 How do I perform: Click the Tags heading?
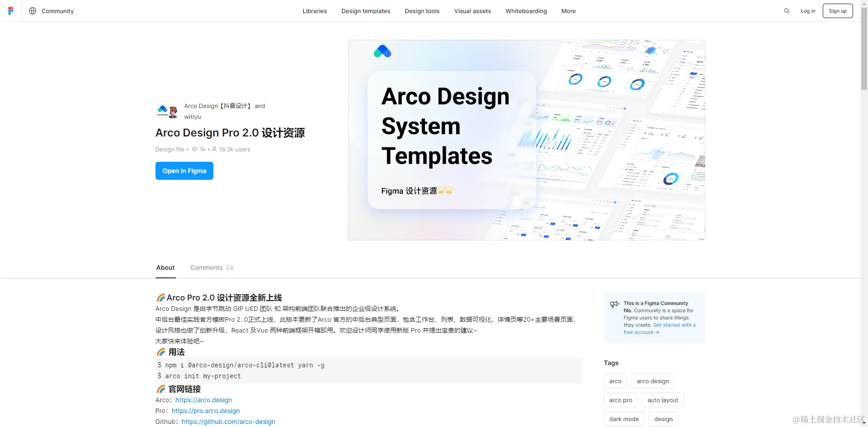(611, 363)
